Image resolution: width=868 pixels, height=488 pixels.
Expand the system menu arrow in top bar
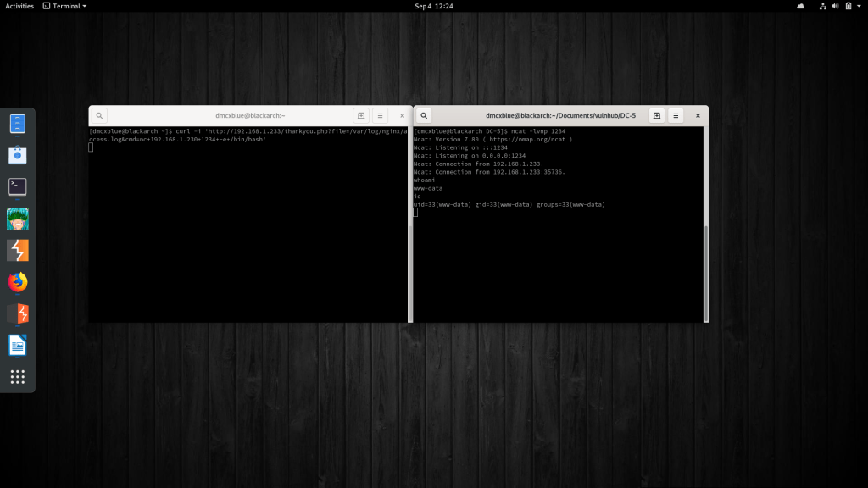click(858, 6)
